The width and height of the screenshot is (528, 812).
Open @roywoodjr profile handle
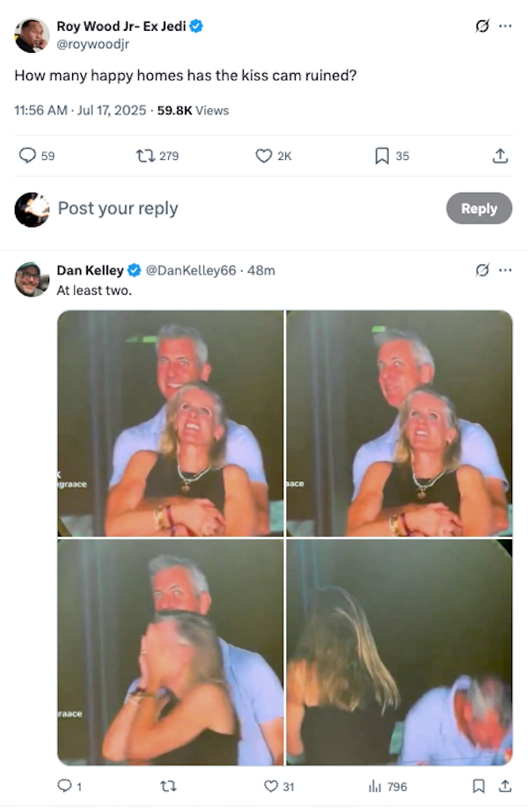[92, 44]
